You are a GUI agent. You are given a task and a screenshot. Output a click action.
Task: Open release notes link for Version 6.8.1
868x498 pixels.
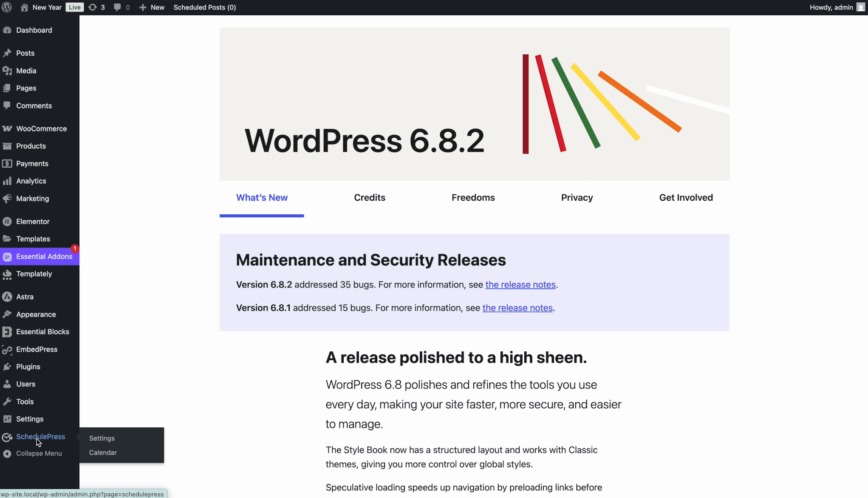coord(517,308)
